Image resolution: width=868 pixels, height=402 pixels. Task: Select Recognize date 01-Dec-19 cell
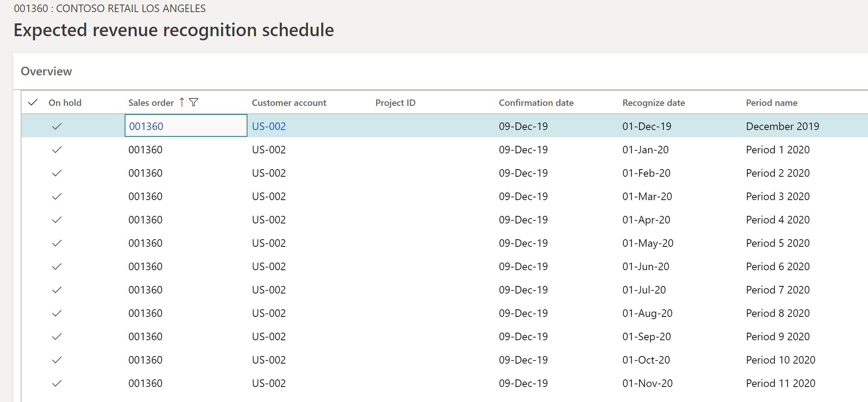click(x=647, y=126)
